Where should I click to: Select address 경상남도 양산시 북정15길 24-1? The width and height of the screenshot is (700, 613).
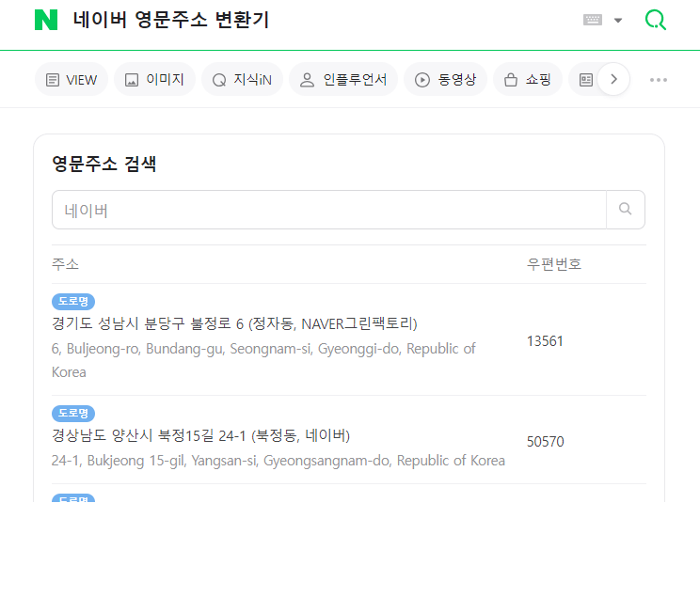coord(201,435)
